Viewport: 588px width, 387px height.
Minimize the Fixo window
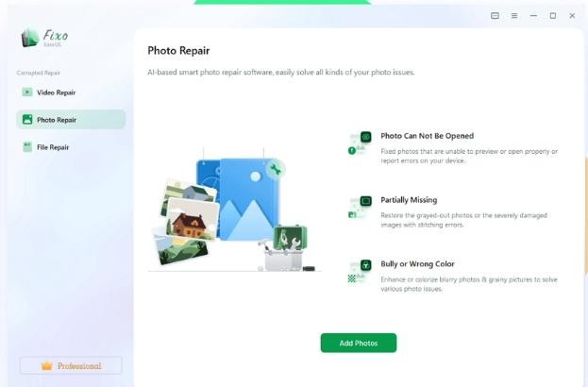tap(533, 16)
